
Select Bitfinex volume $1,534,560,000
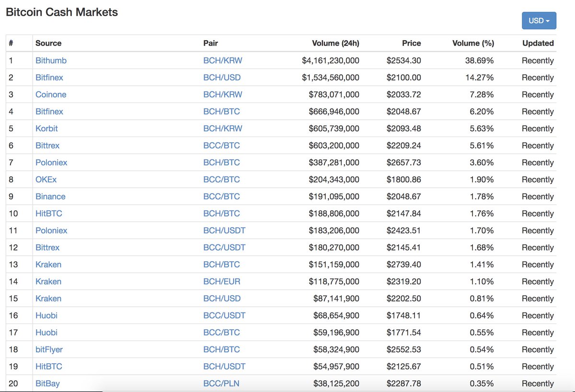pyautogui.click(x=331, y=77)
